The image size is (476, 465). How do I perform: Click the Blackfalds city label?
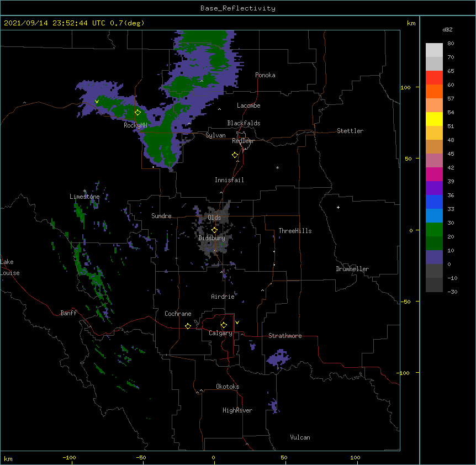point(244,123)
